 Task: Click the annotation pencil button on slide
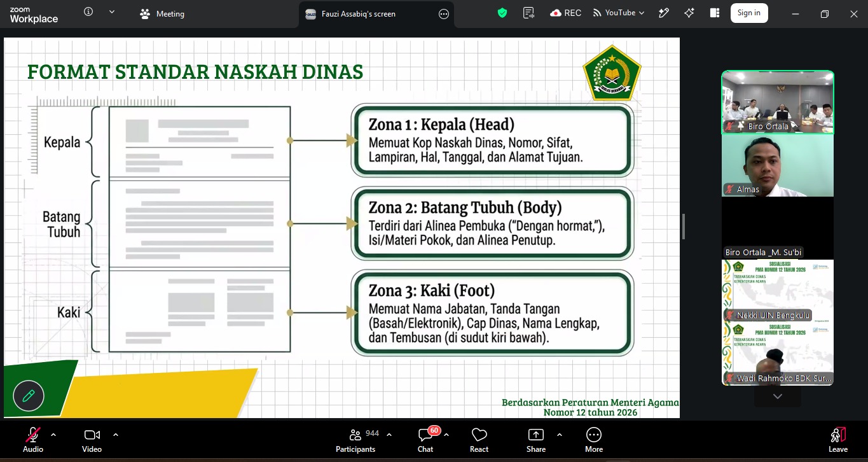[x=28, y=396]
